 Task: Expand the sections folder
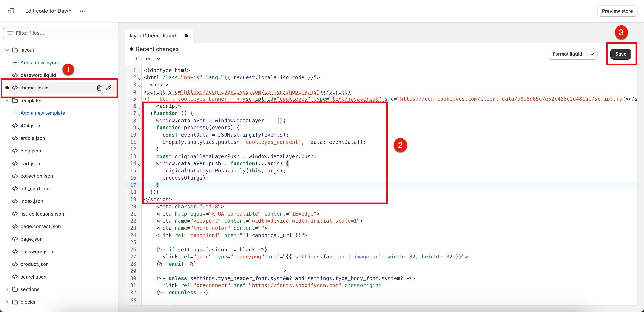click(x=7, y=289)
